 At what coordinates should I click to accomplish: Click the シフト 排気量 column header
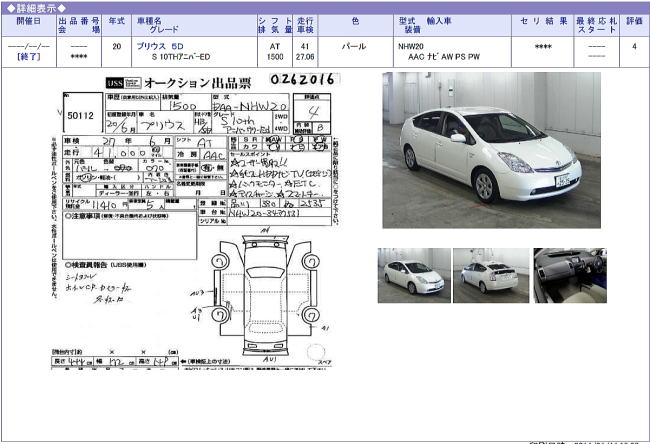275,25
